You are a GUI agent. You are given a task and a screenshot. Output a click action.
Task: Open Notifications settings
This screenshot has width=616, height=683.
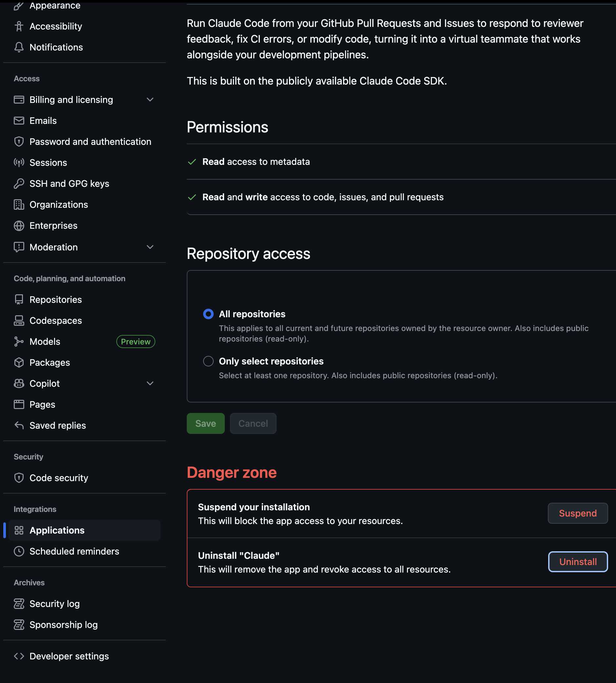(x=56, y=47)
